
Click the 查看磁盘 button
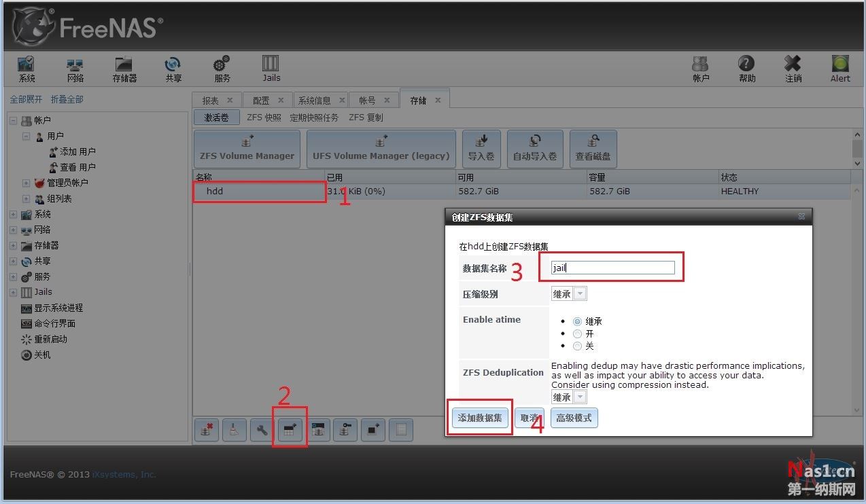(593, 149)
